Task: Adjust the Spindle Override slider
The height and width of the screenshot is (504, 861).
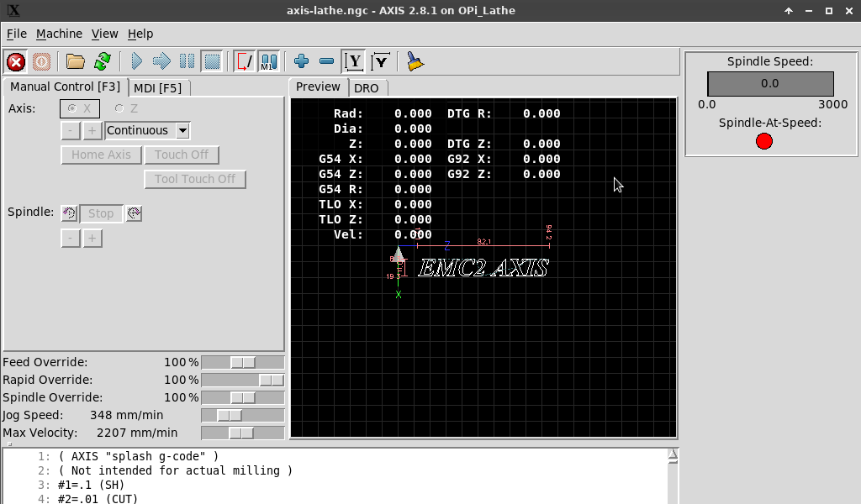Action: (x=243, y=397)
